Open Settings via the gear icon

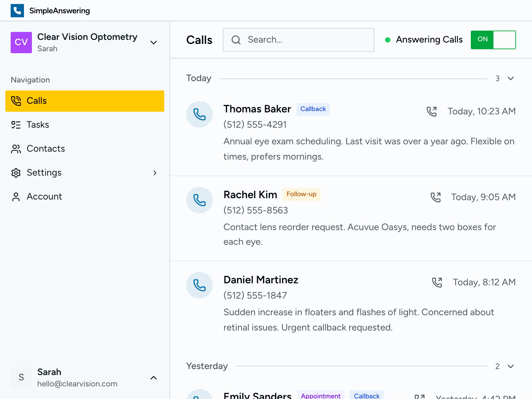click(16, 173)
